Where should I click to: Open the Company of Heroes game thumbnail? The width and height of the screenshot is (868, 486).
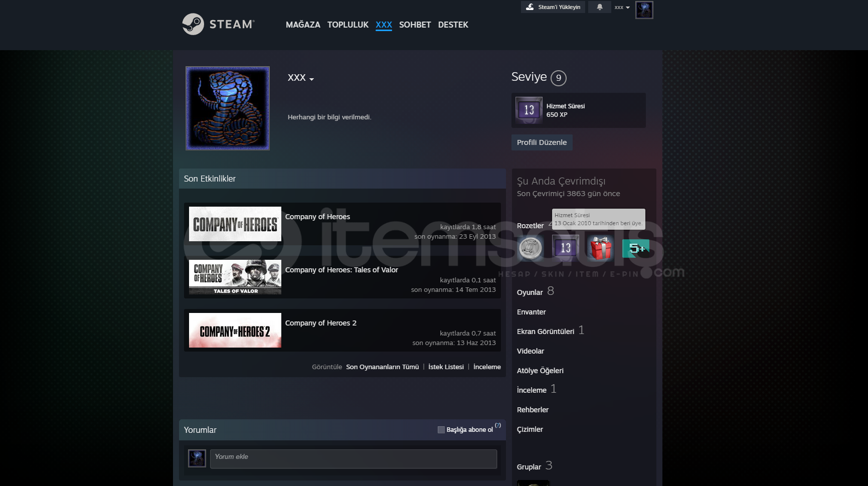[x=235, y=224]
